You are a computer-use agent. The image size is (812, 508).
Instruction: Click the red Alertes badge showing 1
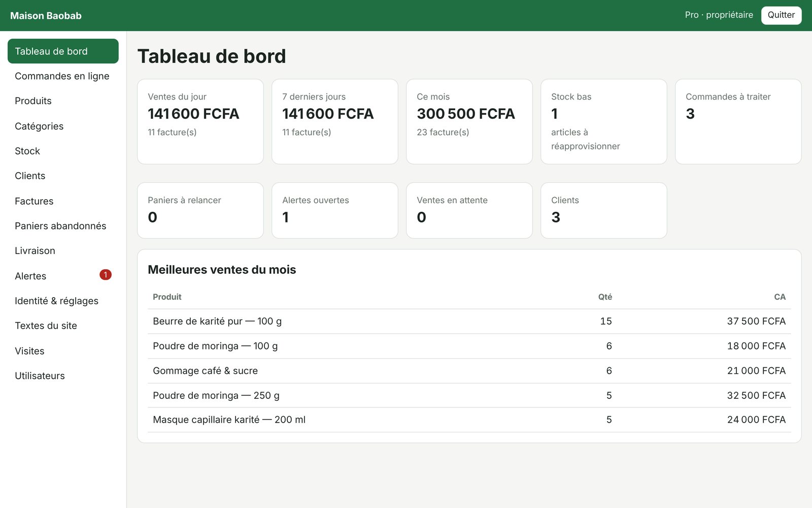pos(105,275)
